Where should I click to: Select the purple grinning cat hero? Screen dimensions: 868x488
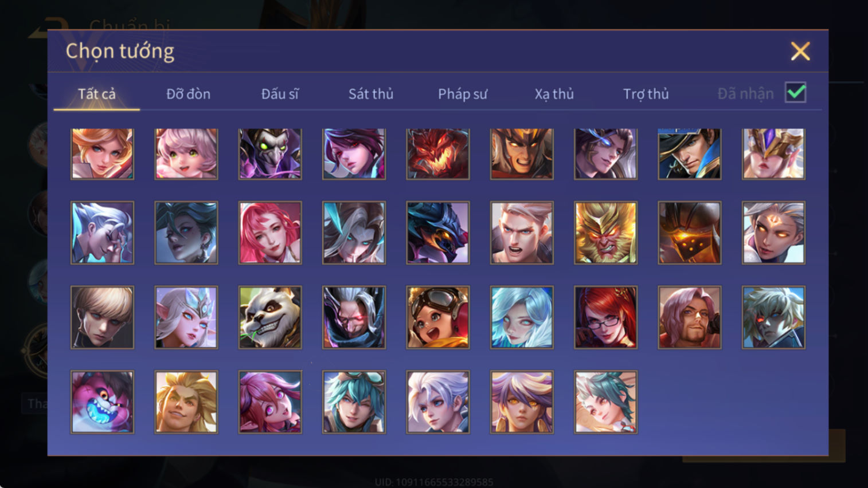tap(102, 402)
